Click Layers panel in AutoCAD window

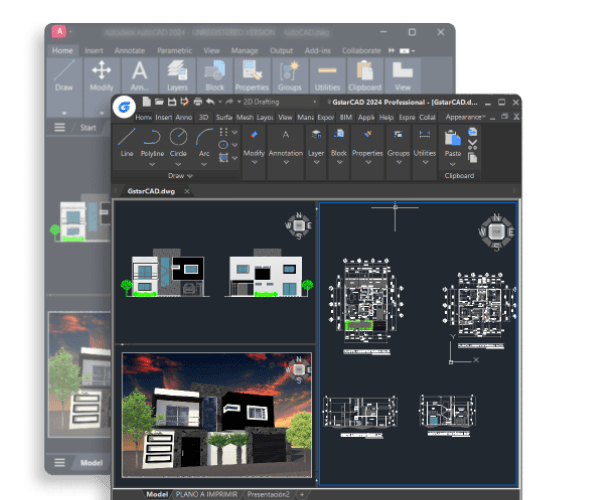pos(177,76)
